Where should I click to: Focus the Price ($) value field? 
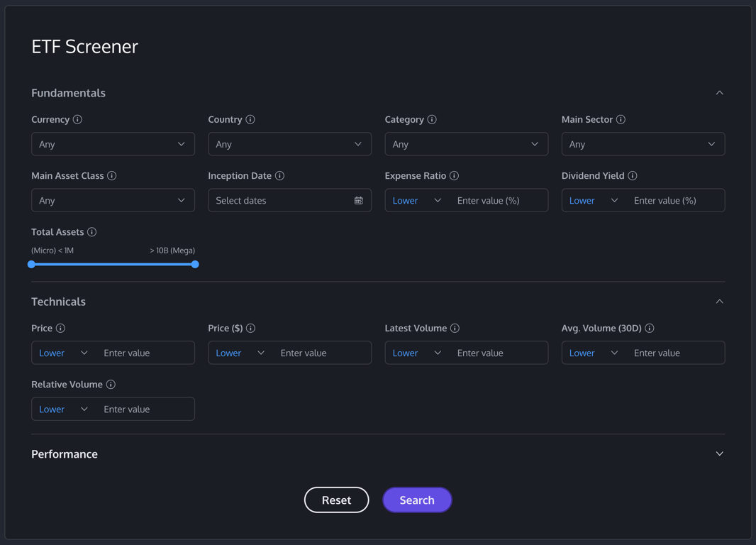(x=323, y=353)
